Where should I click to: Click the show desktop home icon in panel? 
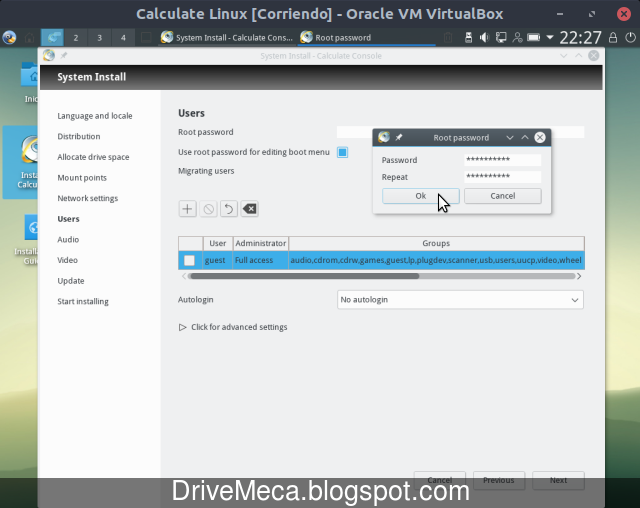tap(29, 38)
